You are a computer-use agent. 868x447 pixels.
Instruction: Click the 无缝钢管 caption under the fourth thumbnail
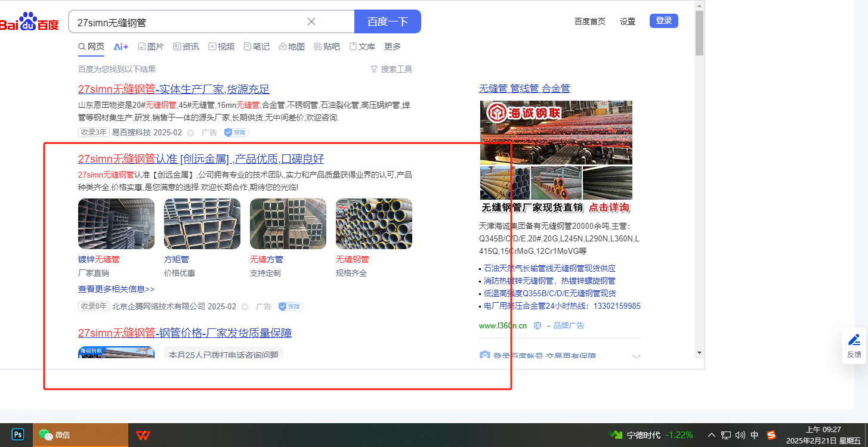point(353,259)
